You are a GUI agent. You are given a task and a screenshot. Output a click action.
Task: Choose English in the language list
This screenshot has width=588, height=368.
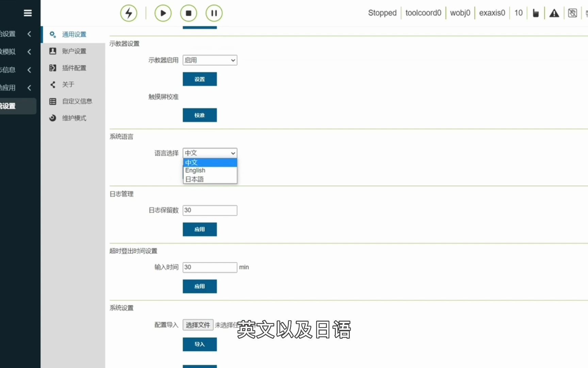pos(210,170)
